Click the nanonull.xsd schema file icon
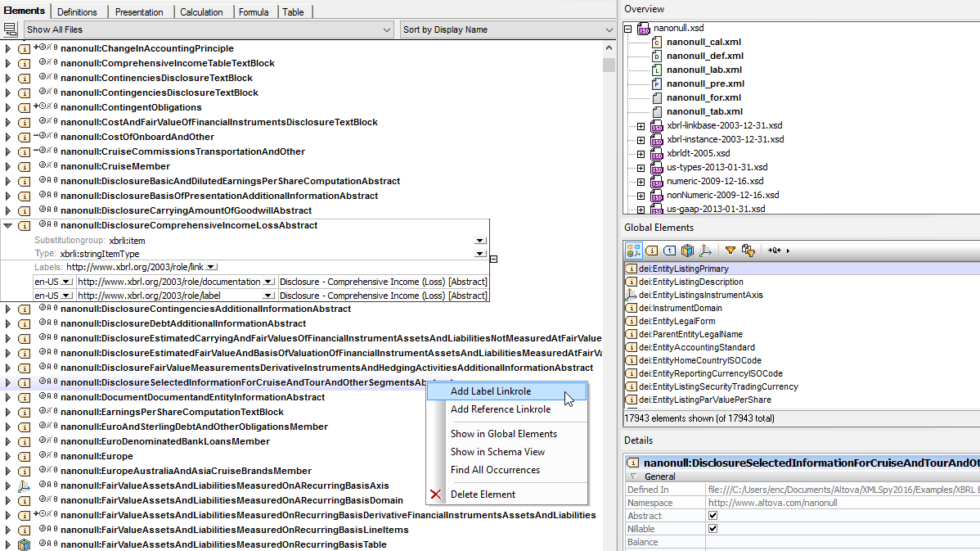This screenshot has height=551, width=980. 644,28
